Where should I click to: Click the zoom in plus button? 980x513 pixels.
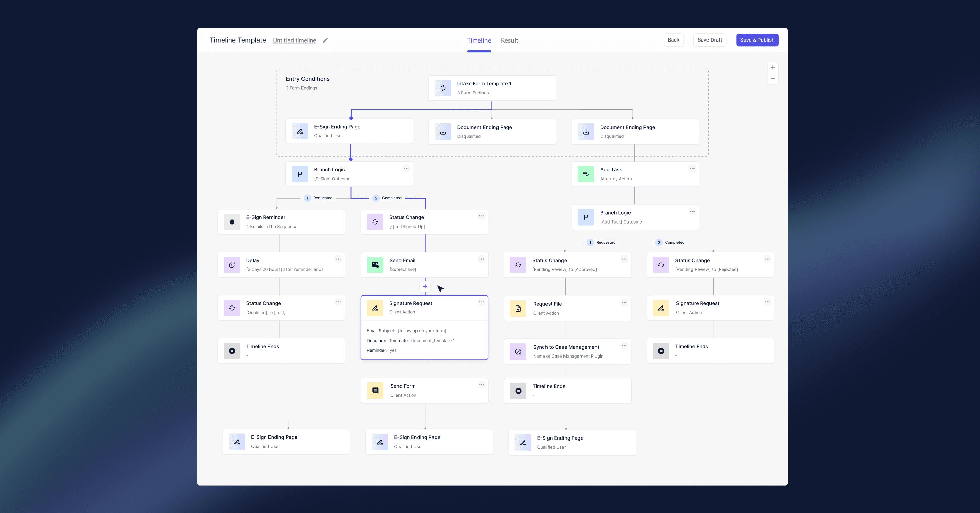tap(773, 67)
